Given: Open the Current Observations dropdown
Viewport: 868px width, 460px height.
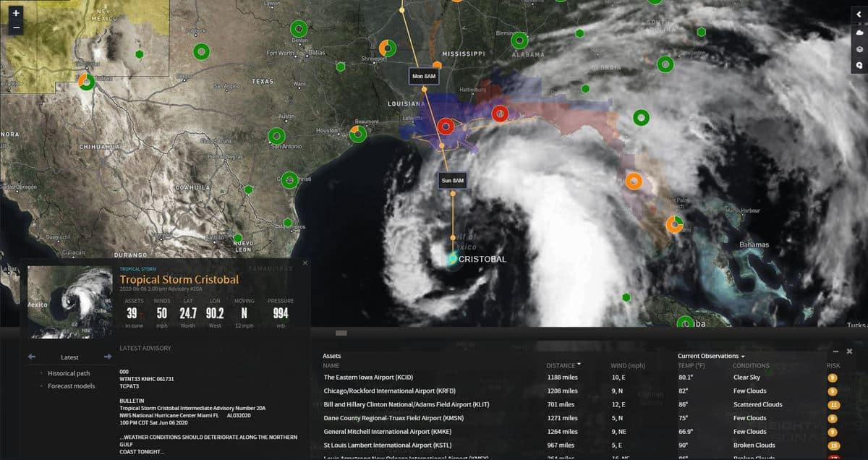Looking at the screenshot, I should pyautogui.click(x=711, y=356).
